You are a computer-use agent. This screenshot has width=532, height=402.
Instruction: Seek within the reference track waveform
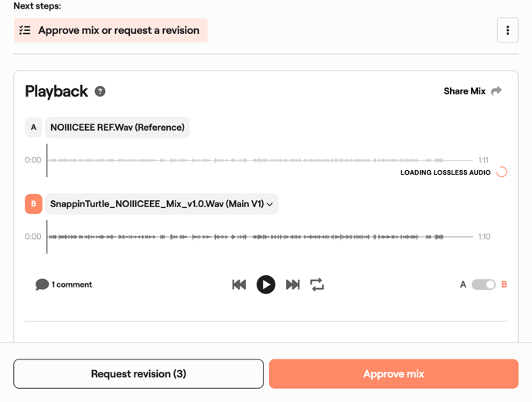click(x=255, y=160)
